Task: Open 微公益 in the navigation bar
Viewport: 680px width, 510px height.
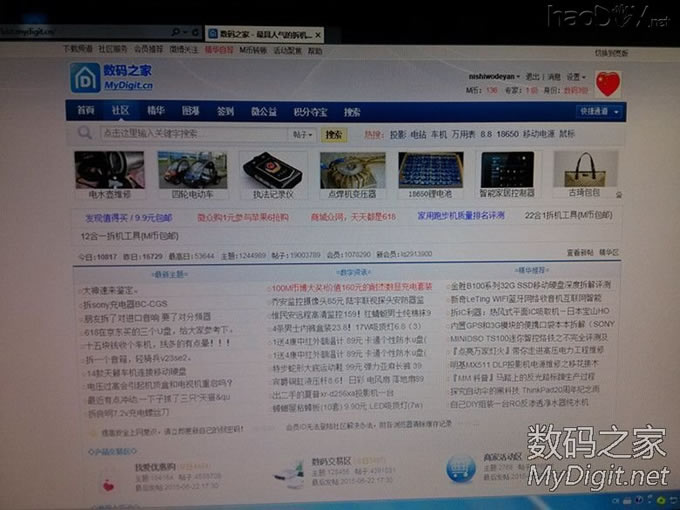Action: 264,112
